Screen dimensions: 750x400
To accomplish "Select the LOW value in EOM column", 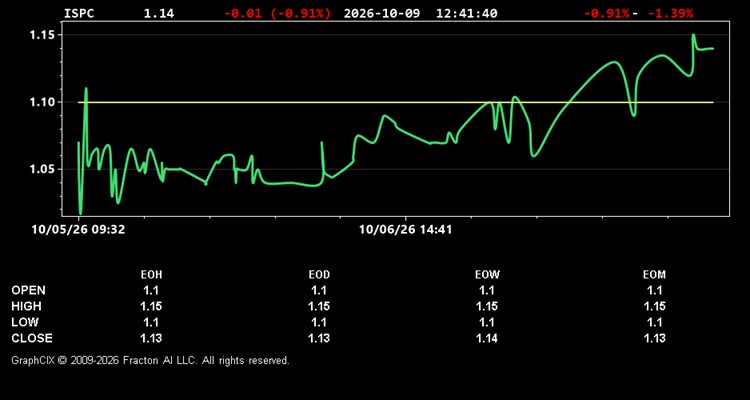I will [x=654, y=322].
